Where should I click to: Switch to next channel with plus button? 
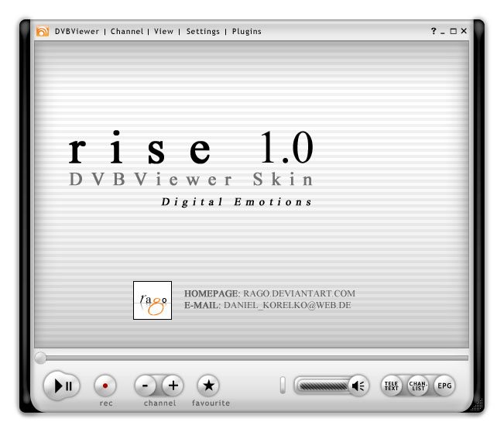point(173,386)
